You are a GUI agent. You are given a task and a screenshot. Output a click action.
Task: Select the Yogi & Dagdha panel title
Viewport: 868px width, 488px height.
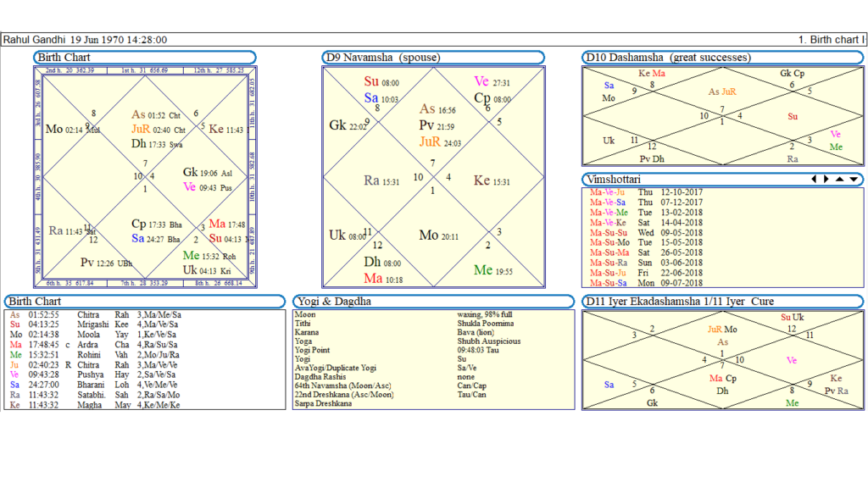pyautogui.click(x=433, y=302)
